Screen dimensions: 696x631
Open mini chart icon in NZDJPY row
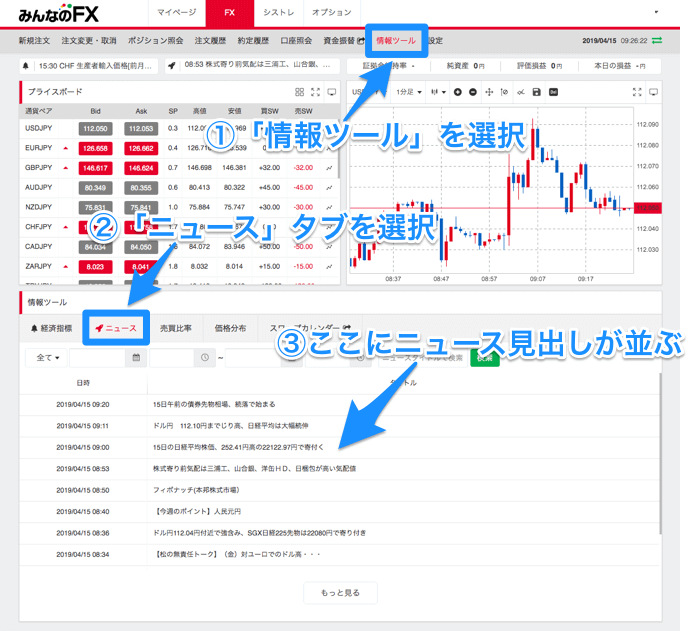pyautogui.click(x=329, y=207)
